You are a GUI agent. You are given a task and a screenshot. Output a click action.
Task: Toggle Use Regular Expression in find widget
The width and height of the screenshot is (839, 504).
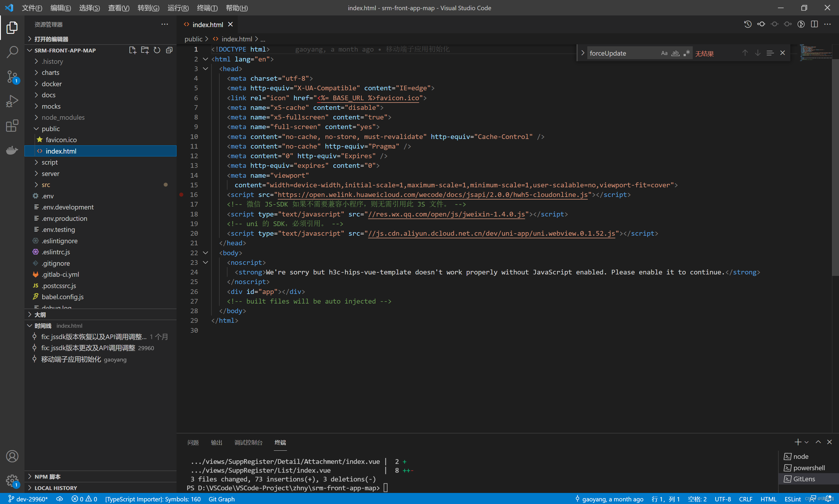pos(687,53)
